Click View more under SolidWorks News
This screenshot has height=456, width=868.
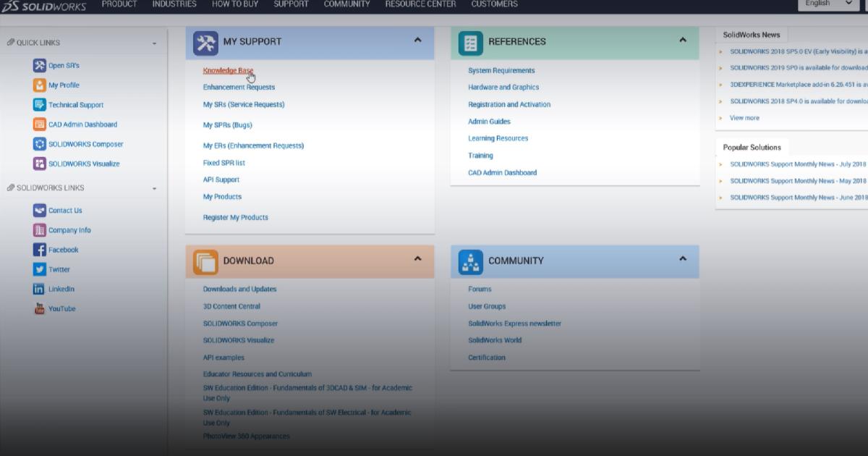tap(744, 118)
